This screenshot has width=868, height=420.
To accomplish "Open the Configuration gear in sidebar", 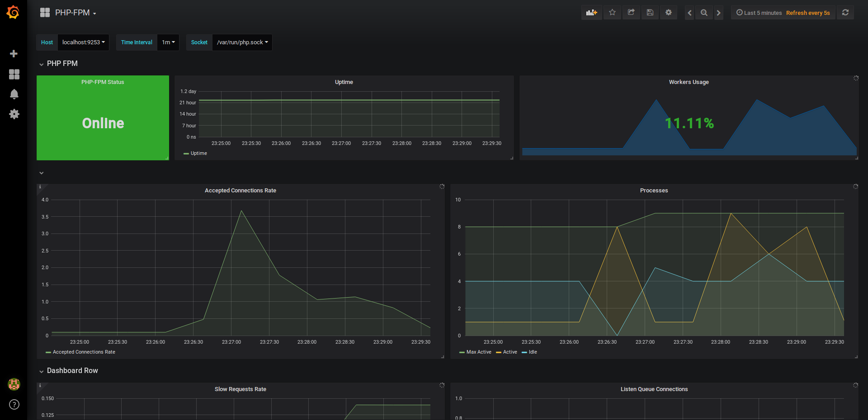I will tap(14, 114).
